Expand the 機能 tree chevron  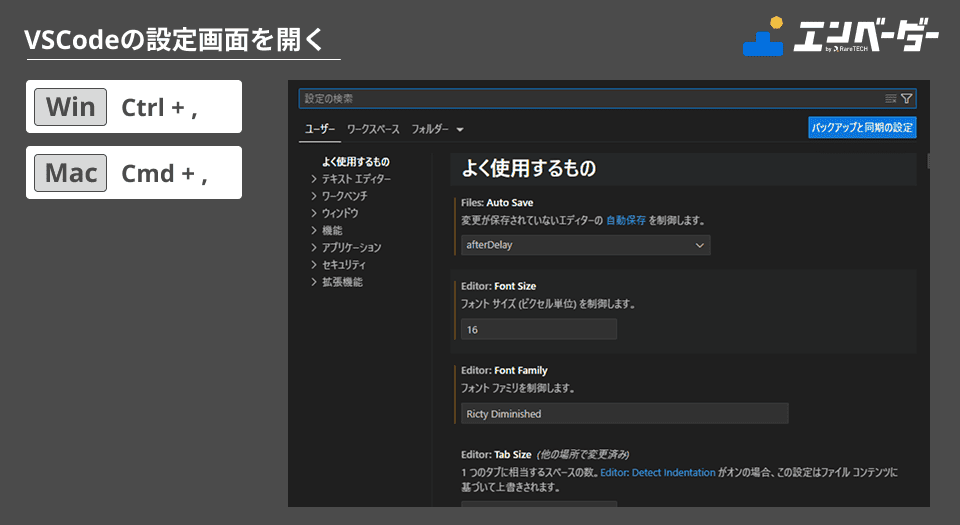tap(314, 230)
